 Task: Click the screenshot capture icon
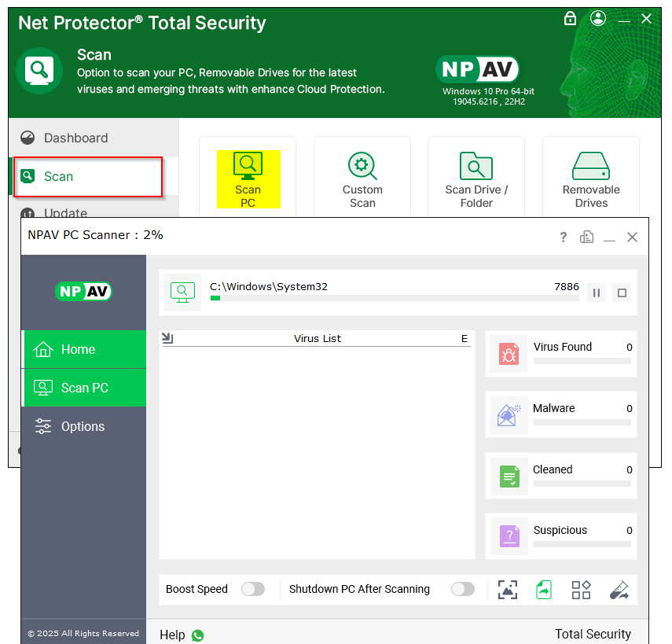coord(508,590)
